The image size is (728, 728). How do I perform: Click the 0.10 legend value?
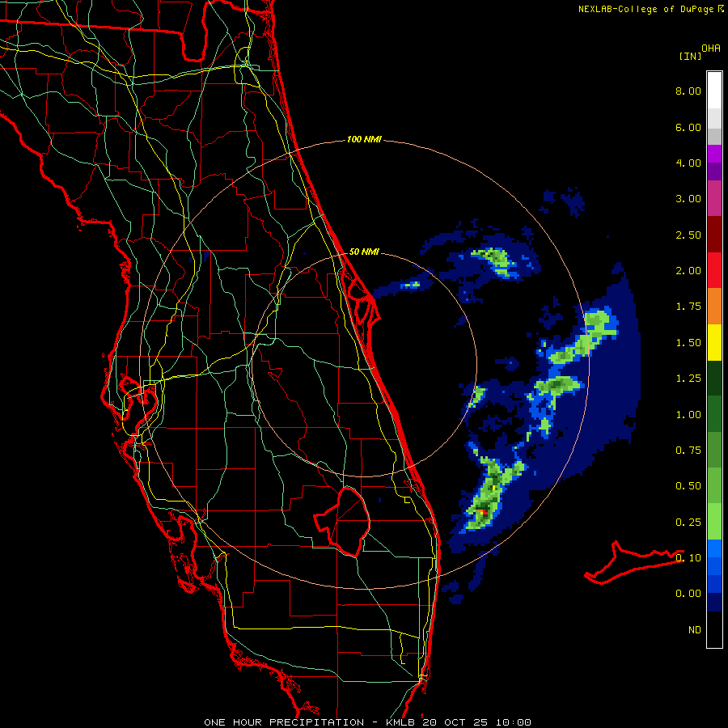point(688,558)
